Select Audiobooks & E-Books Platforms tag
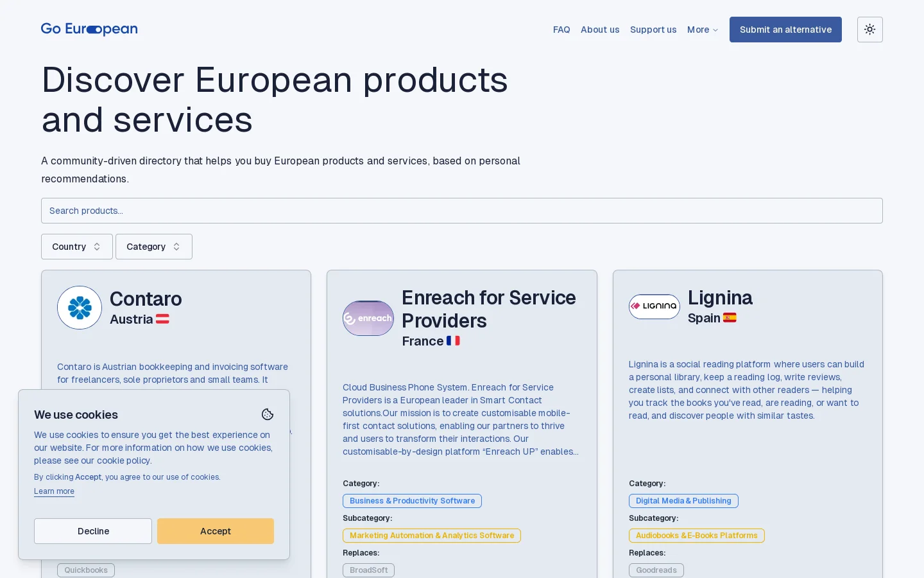 click(697, 536)
